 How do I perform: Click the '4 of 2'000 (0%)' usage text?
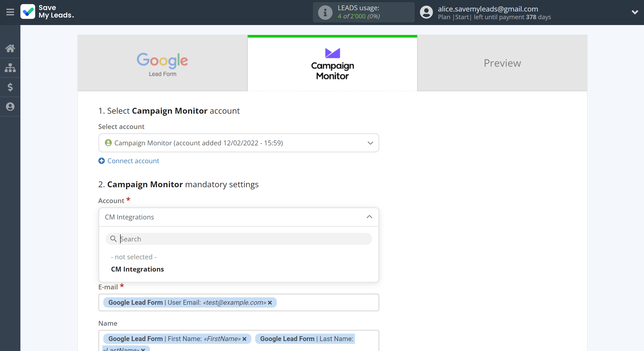pyautogui.click(x=359, y=16)
